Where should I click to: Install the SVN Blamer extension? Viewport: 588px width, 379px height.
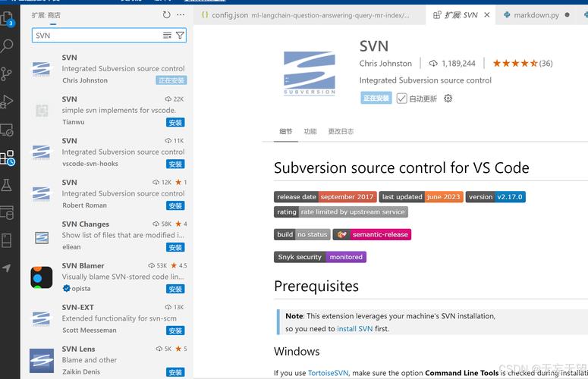pos(175,289)
